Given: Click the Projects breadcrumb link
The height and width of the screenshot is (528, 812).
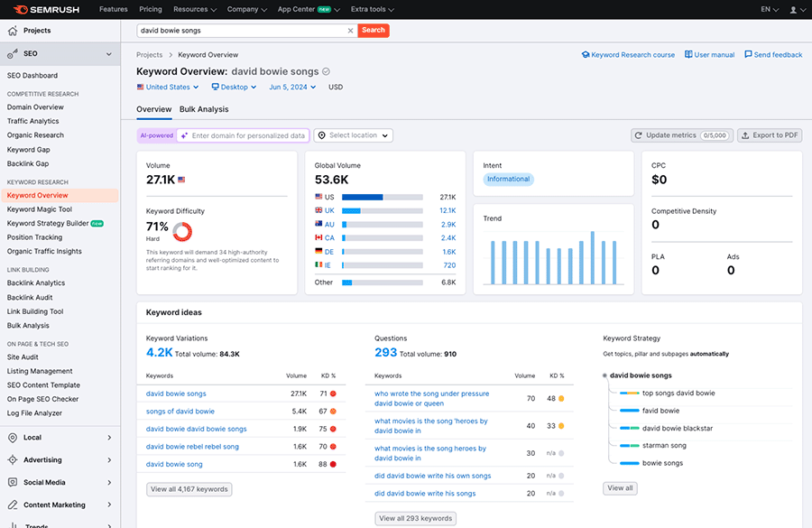Looking at the screenshot, I should (x=149, y=55).
